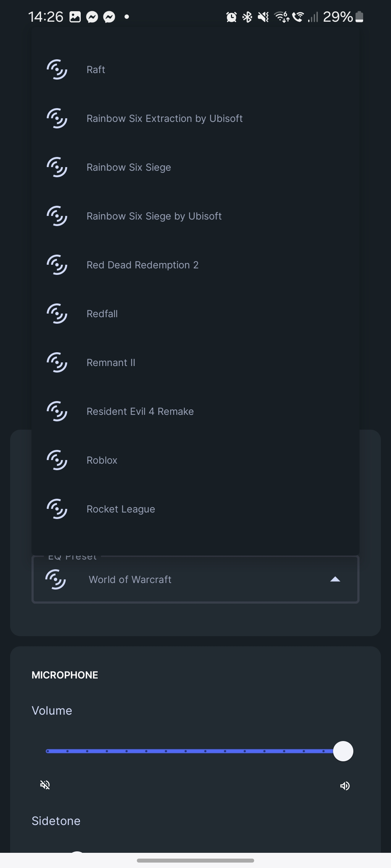Click the World of Warcraft preset field
The image size is (391, 868).
(x=195, y=579)
